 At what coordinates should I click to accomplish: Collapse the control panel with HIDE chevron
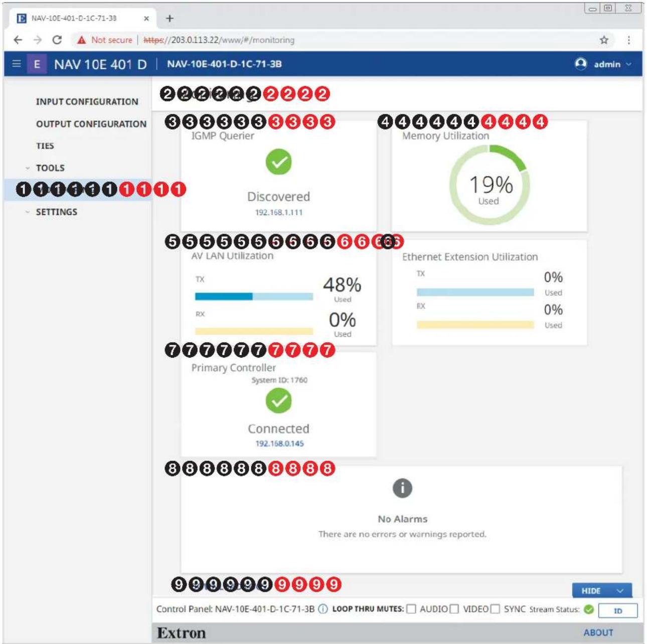(620, 591)
